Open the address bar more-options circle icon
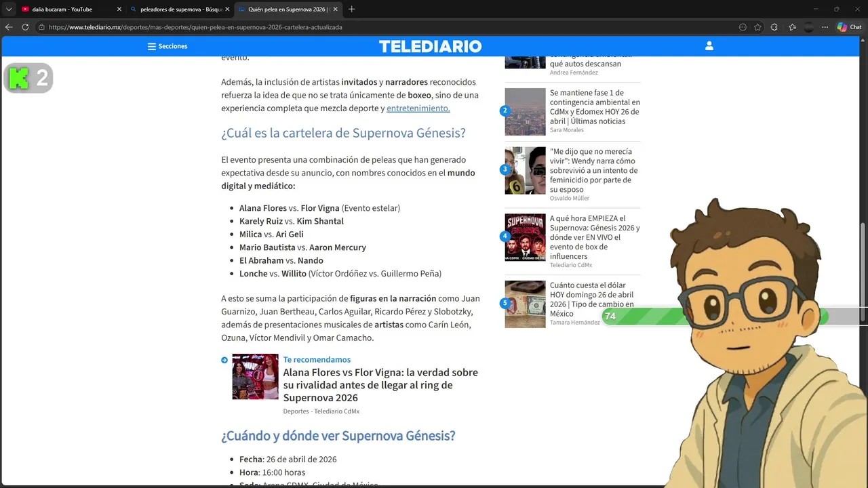868x488 pixels. pos(743,27)
